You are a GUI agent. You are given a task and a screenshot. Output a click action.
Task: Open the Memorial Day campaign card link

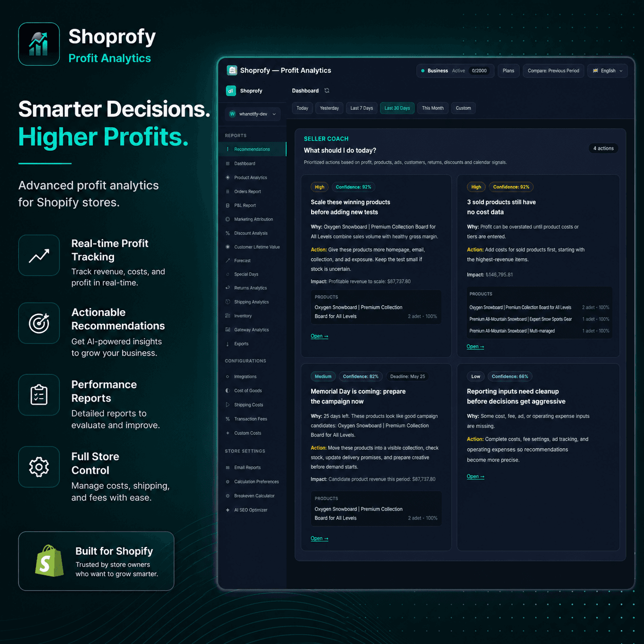(319, 539)
